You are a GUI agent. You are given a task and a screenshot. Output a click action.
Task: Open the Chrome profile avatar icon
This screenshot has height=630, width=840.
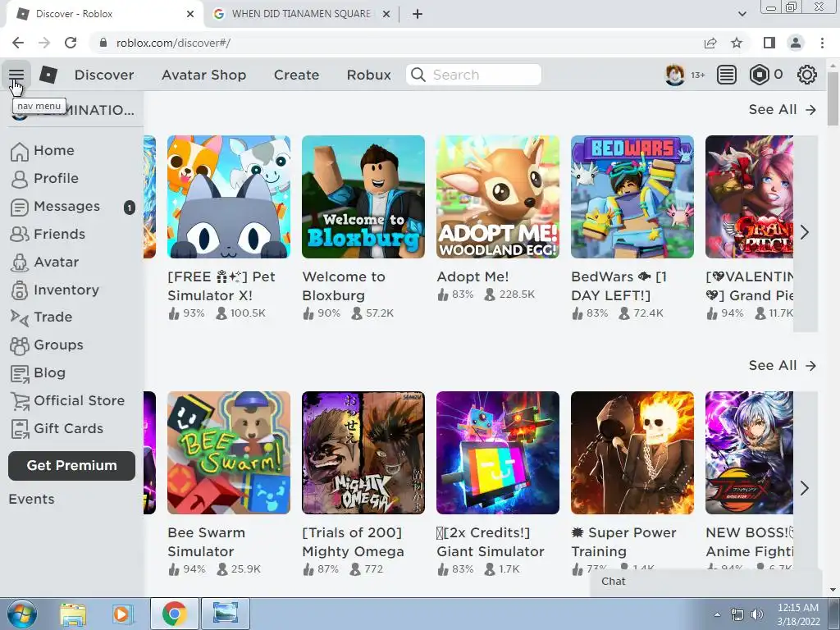coord(796,43)
